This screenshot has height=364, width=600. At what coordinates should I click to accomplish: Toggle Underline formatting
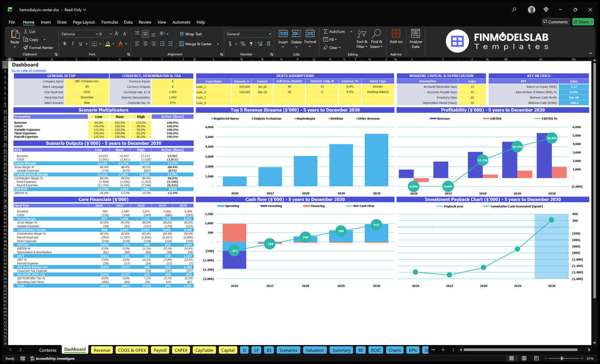[80, 44]
